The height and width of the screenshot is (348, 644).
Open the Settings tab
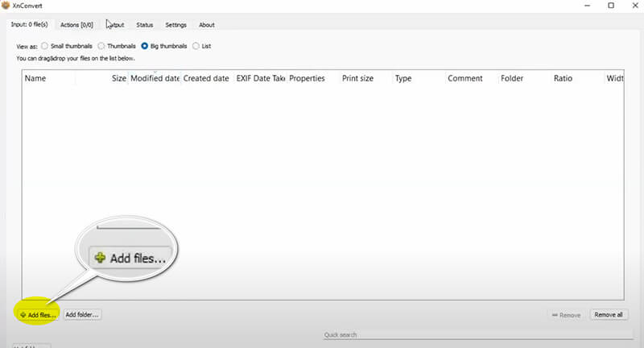pyautogui.click(x=175, y=25)
